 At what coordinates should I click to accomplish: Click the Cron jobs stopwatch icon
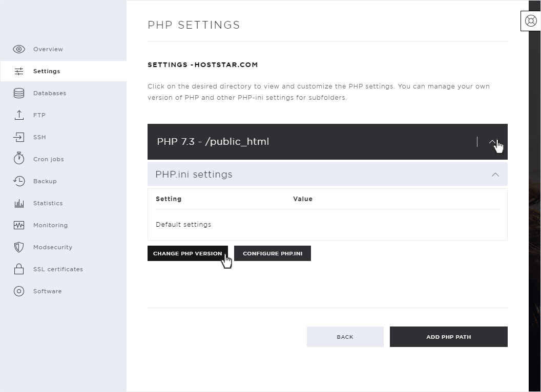(x=19, y=159)
